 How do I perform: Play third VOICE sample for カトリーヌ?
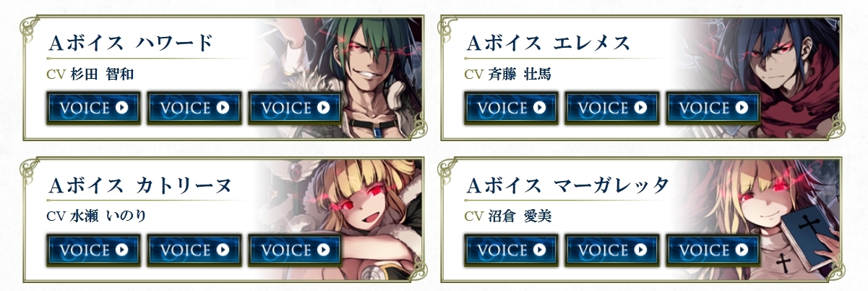click(x=295, y=250)
